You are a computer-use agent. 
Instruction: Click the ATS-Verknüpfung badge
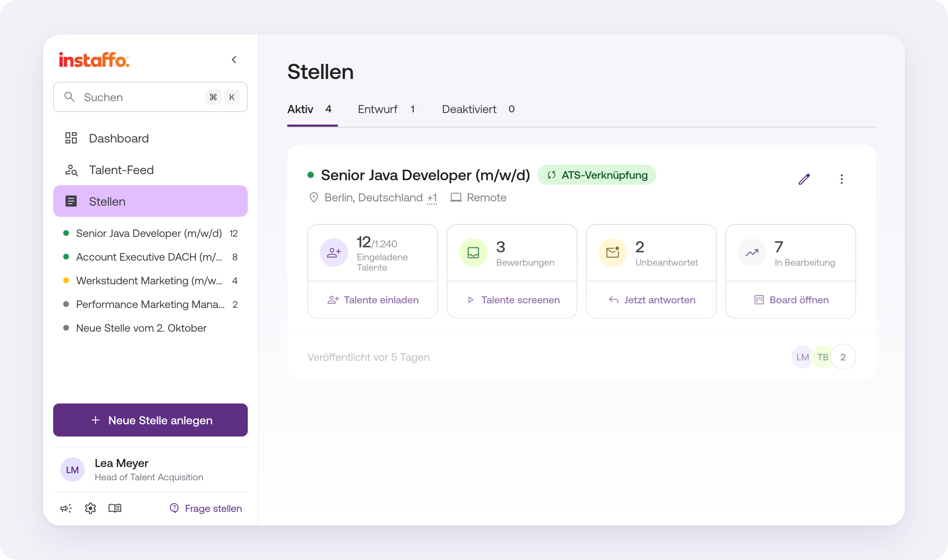pyautogui.click(x=596, y=175)
